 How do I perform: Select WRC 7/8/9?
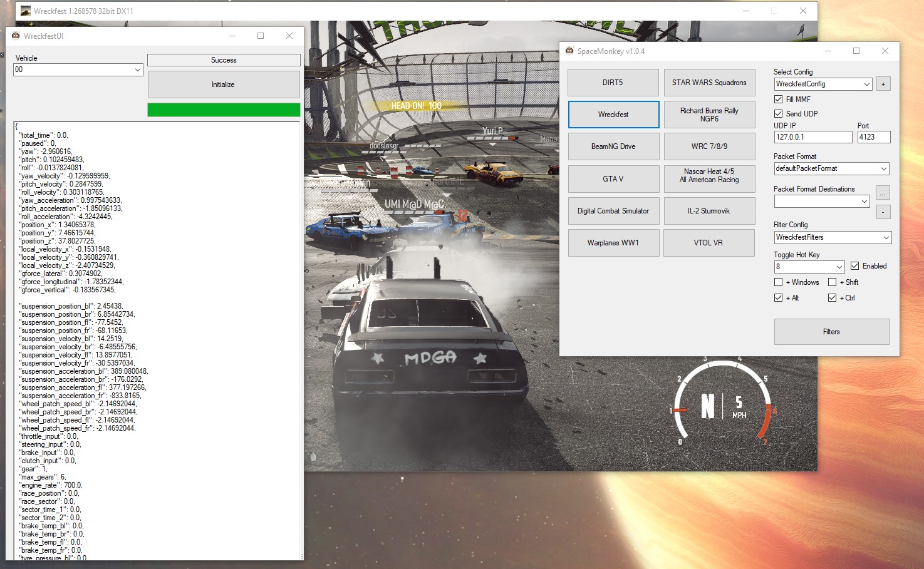[x=709, y=146]
